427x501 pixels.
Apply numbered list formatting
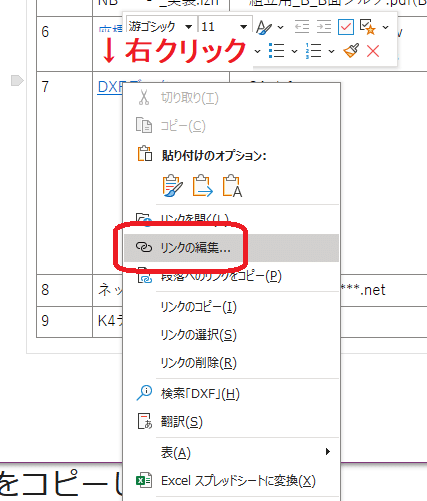pyautogui.click(x=313, y=51)
